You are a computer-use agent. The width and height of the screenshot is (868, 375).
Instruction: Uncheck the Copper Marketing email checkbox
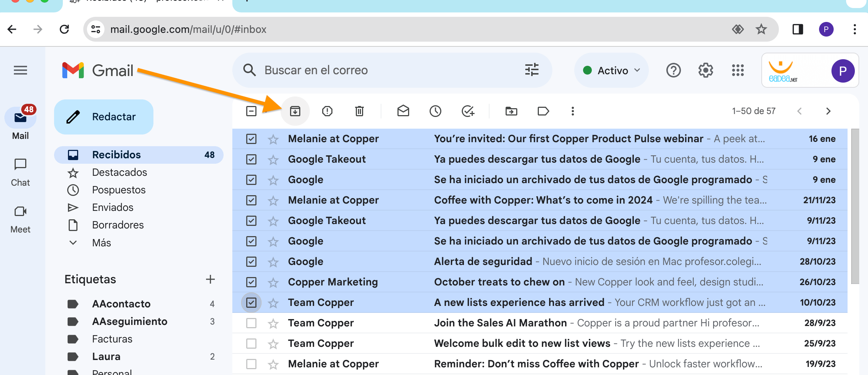(x=251, y=282)
